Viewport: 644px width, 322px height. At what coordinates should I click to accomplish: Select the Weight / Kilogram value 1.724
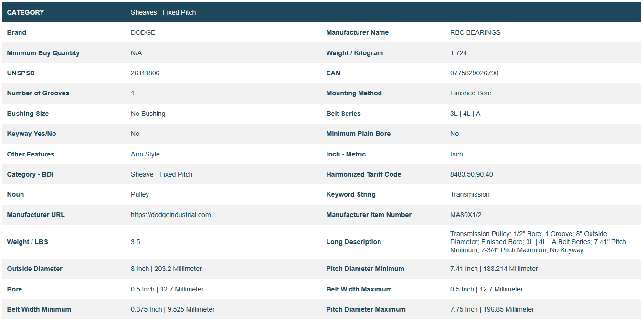(x=458, y=53)
